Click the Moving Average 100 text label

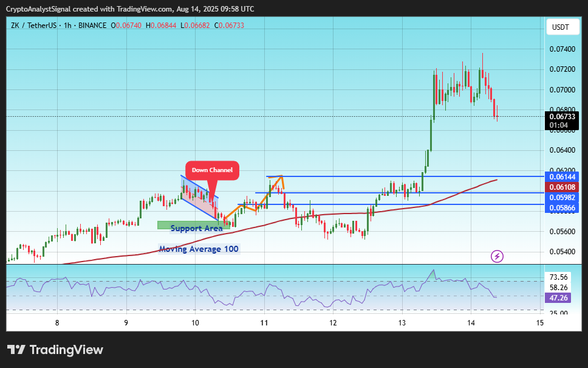[199, 249]
